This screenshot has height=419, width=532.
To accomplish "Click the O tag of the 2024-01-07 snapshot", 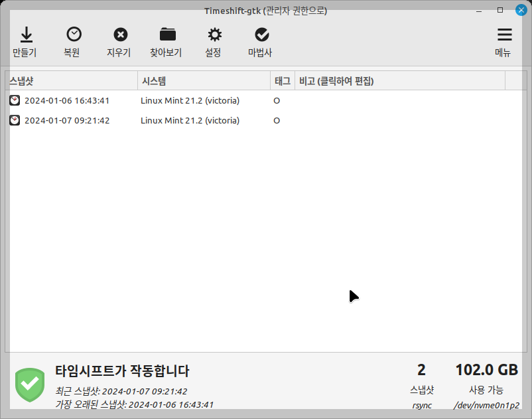I will 277,121.
